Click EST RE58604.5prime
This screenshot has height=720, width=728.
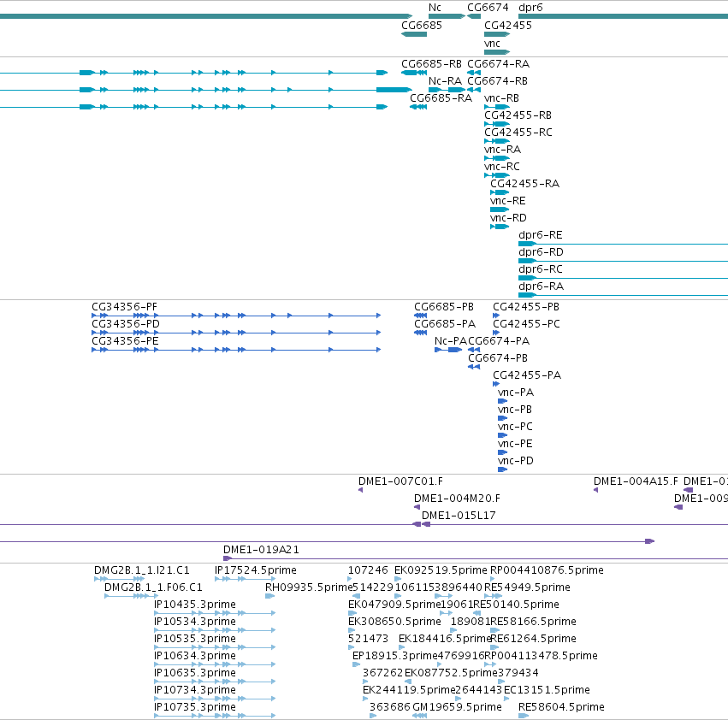click(561, 707)
